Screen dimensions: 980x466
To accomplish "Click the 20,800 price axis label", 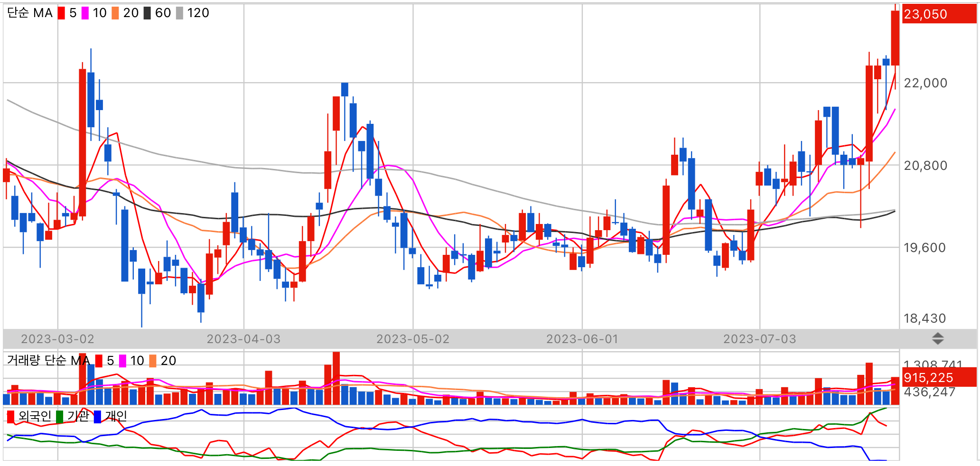I will coord(925,166).
